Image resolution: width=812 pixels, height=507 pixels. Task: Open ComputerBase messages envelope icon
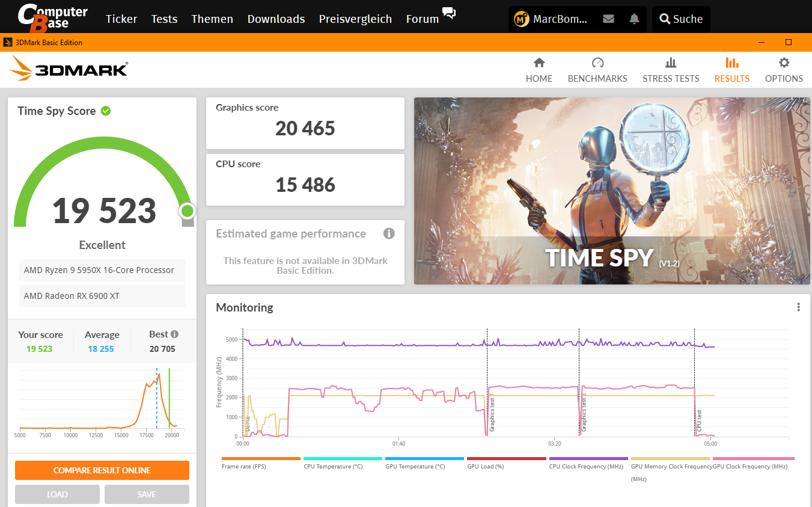pyautogui.click(x=608, y=19)
